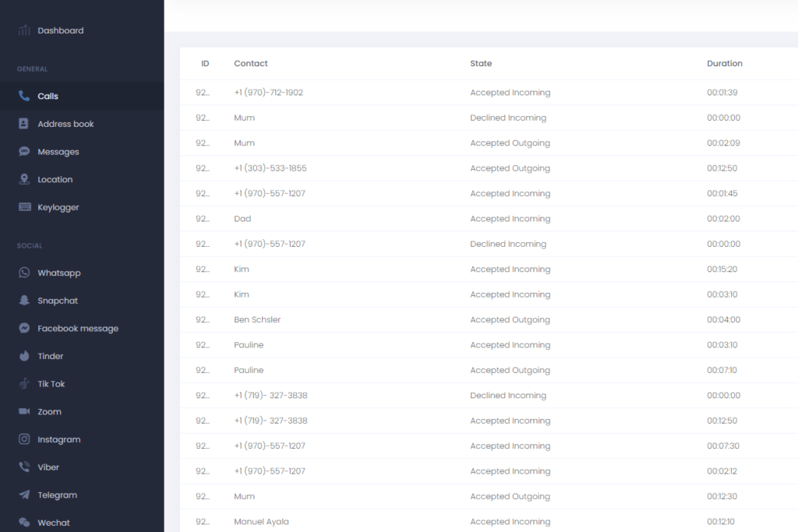798x532 pixels.
Task: Click duration 00:02:12 in table
Action: (722, 471)
